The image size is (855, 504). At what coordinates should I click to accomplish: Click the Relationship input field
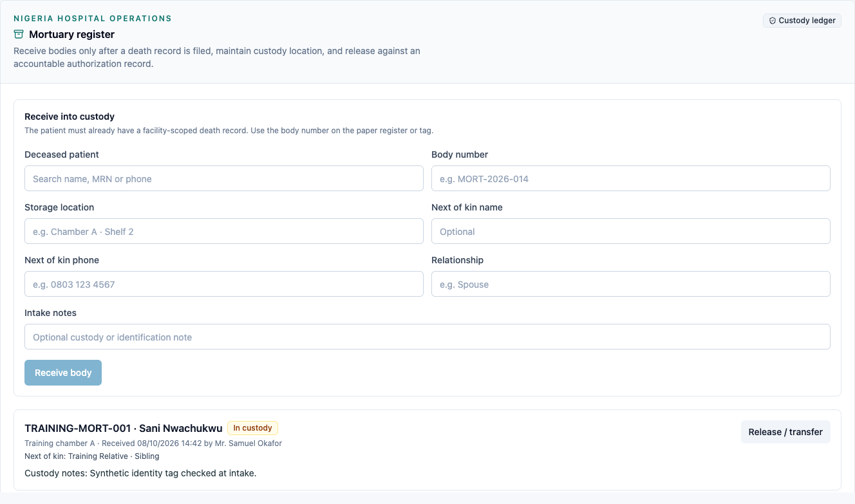tap(631, 284)
